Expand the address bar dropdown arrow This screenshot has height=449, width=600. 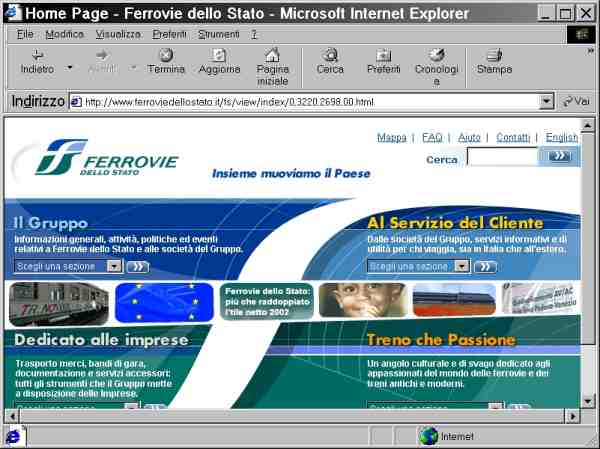[x=546, y=102]
